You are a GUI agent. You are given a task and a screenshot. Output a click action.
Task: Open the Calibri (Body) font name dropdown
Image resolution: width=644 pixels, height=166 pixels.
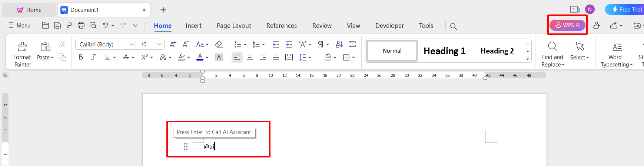click(x=106, y=44)
